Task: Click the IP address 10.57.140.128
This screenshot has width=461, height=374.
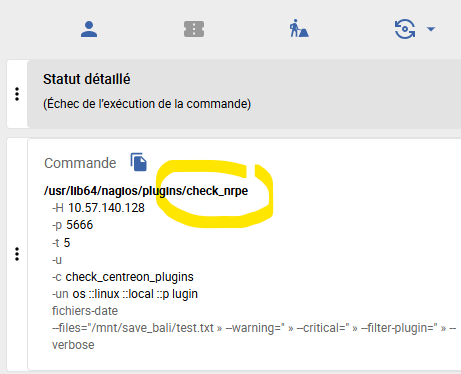Action: click(x=106, y=208)
